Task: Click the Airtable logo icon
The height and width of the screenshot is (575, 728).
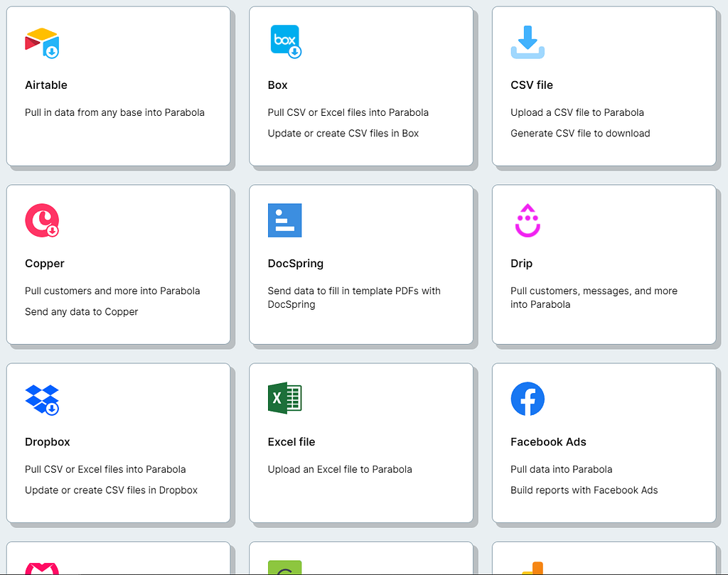Action: click(x=42, y=43)
